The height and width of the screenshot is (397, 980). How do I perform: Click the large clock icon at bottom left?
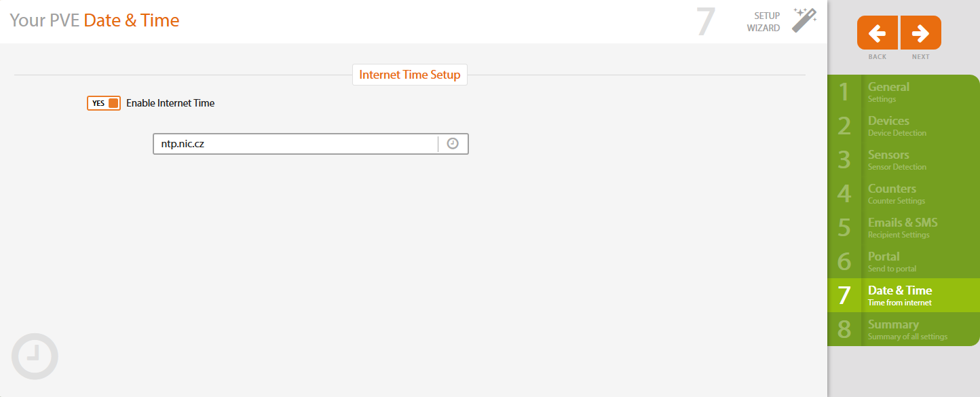coord(35,356)
